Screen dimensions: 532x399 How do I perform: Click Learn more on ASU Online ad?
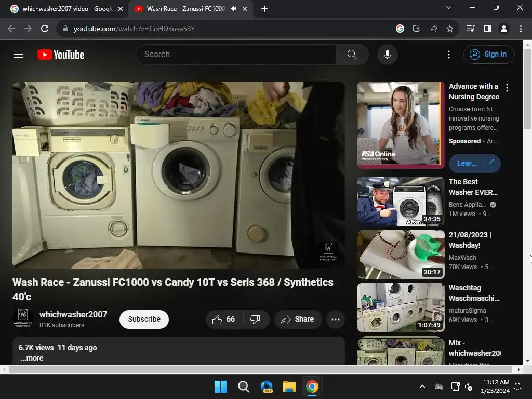tap(474, 164)
